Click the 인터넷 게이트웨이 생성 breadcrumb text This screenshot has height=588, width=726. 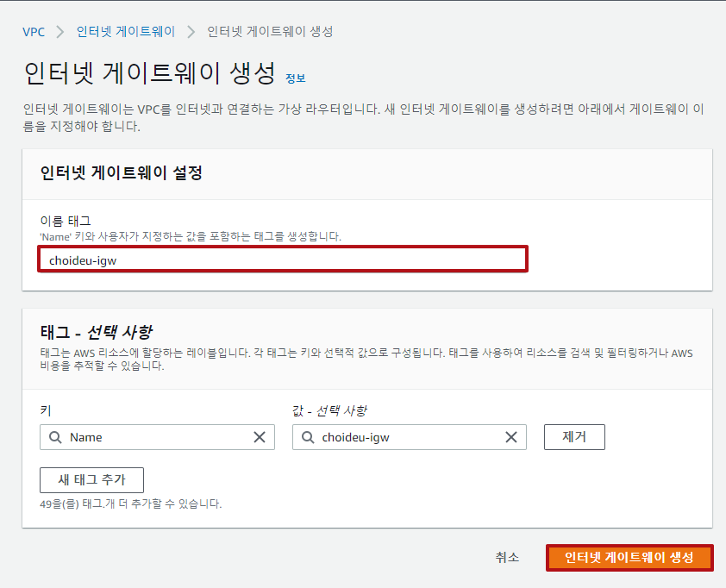(270, 32)
